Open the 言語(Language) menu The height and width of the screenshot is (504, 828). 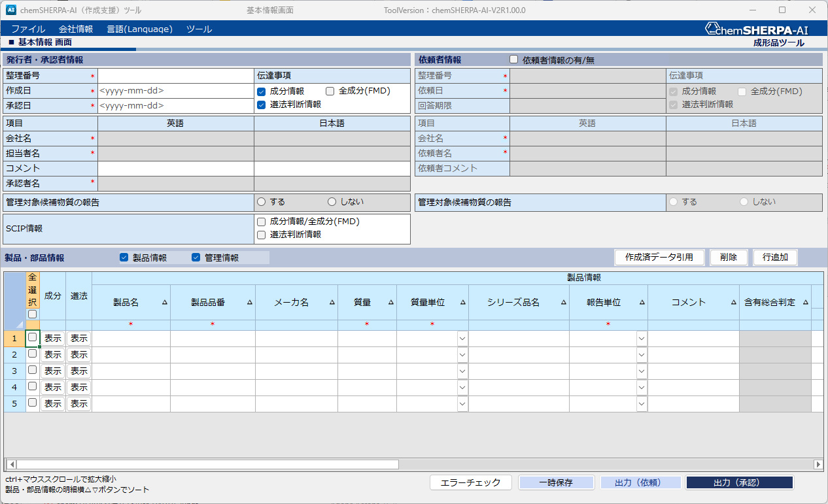point(140,29)
